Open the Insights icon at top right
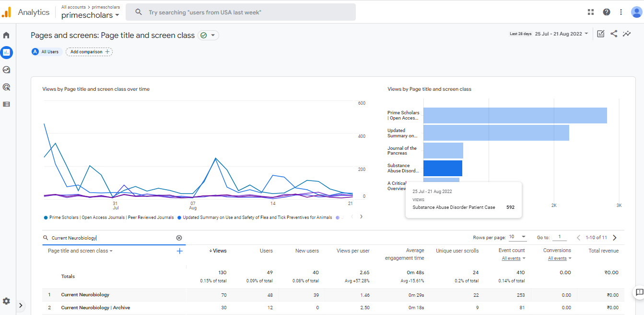The height and width of the screenshot is (315, 644). click(627, 34)
